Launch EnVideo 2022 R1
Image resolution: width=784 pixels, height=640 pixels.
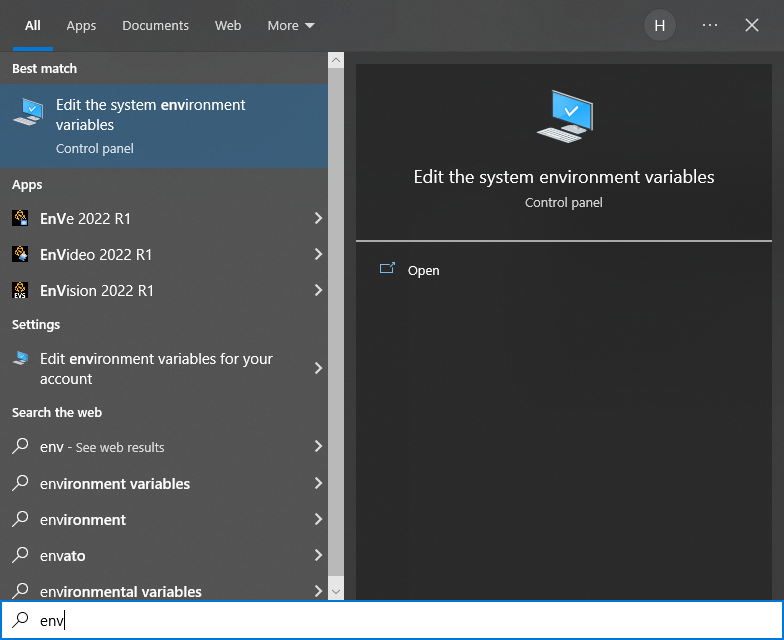[164, 254]
